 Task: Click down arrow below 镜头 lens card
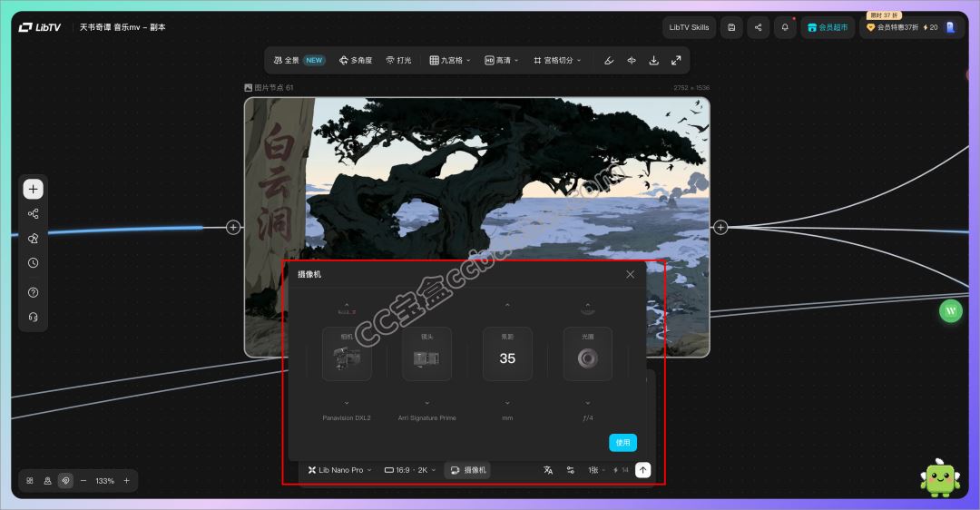pyautogui.click(x=426, y=403)
